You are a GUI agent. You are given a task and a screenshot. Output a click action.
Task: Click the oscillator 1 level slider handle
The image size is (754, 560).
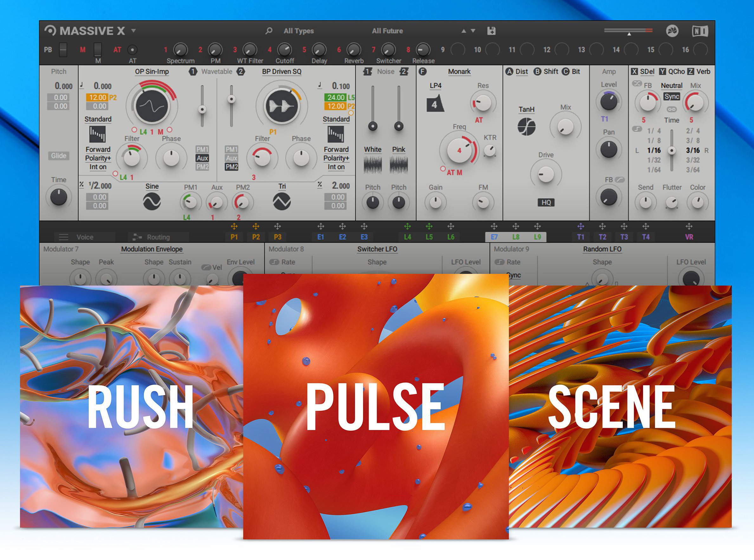point(202,109)
